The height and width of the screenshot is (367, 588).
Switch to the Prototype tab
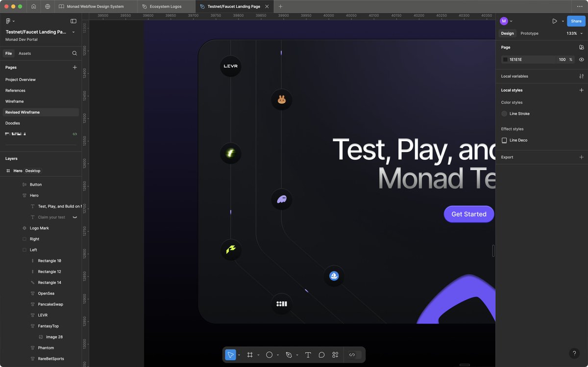click(x=529, y=33)
